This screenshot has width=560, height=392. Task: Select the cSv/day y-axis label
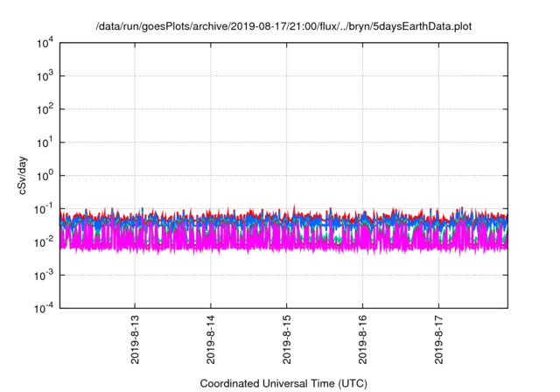(x=23, y=175)
